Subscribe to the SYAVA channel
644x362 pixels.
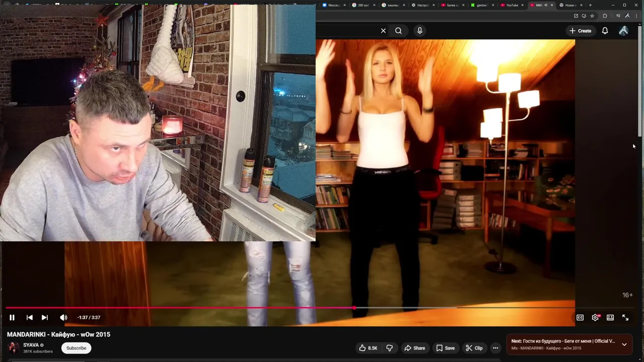(76, 348)
